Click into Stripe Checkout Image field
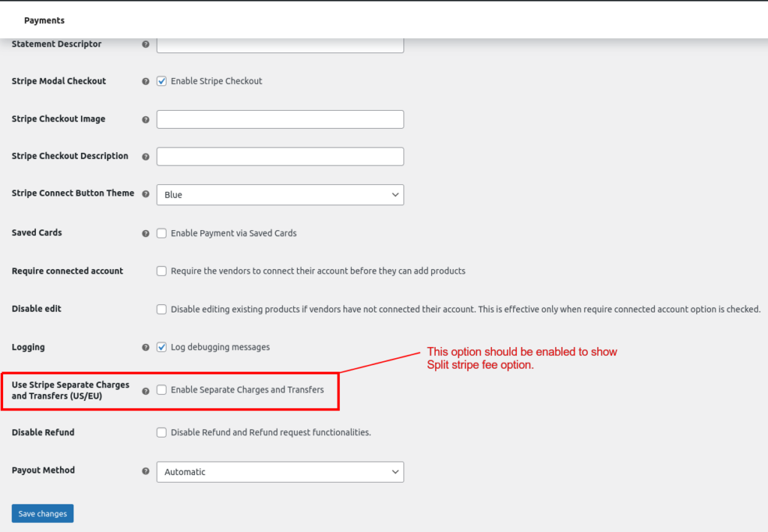Image resolution: width=768 pixels, height=532 pixels. [280, 119]
